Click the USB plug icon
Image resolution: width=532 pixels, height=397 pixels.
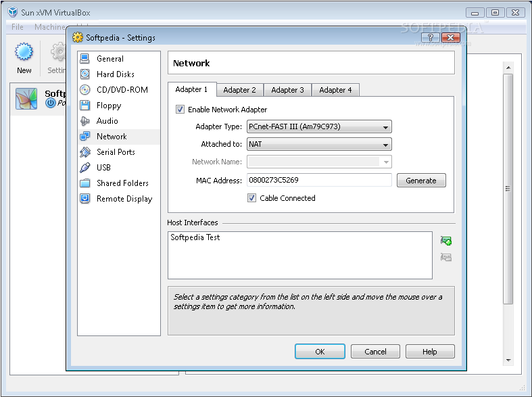coord(84,167)
